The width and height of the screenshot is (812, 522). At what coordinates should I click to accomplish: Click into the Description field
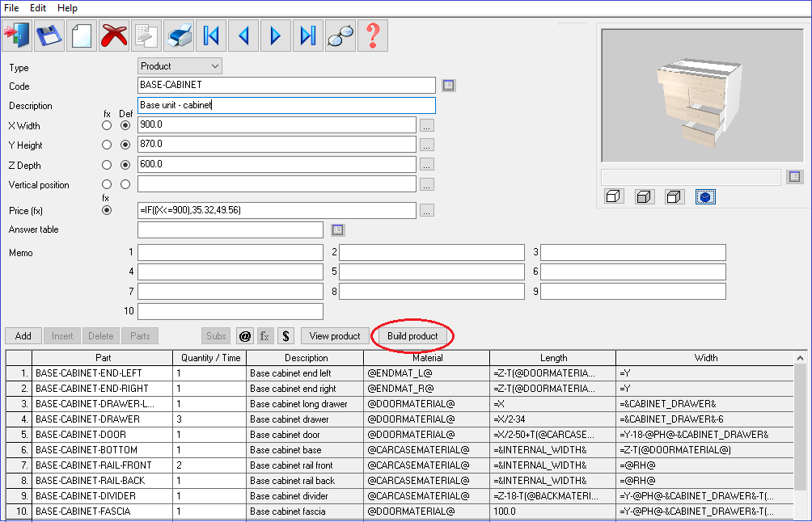click(286, 106)
